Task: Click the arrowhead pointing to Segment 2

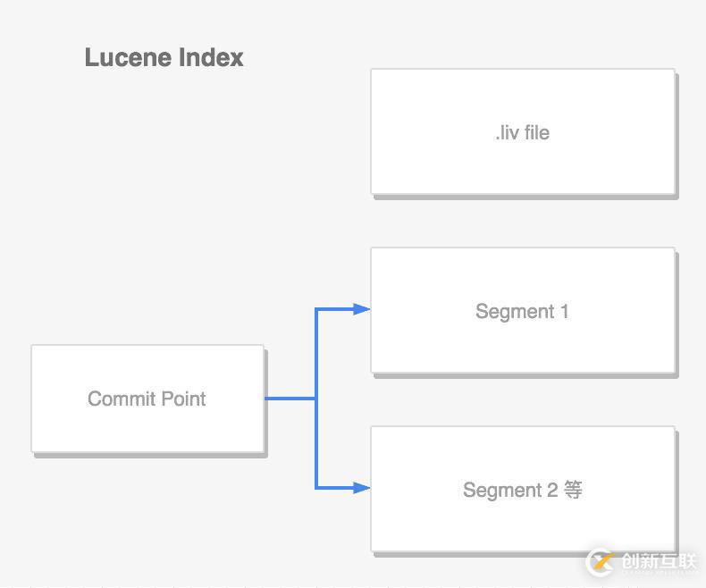Action: 362,488
